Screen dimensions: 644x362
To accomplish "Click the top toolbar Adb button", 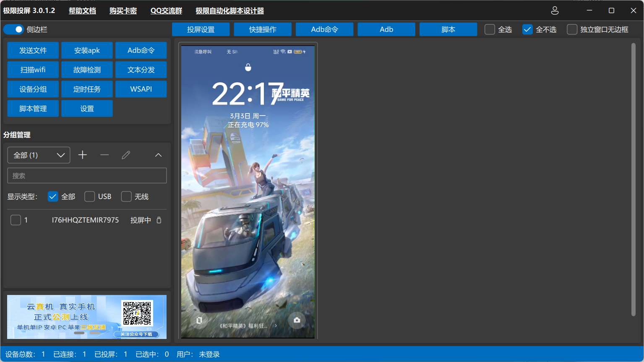I will point(386,29).
